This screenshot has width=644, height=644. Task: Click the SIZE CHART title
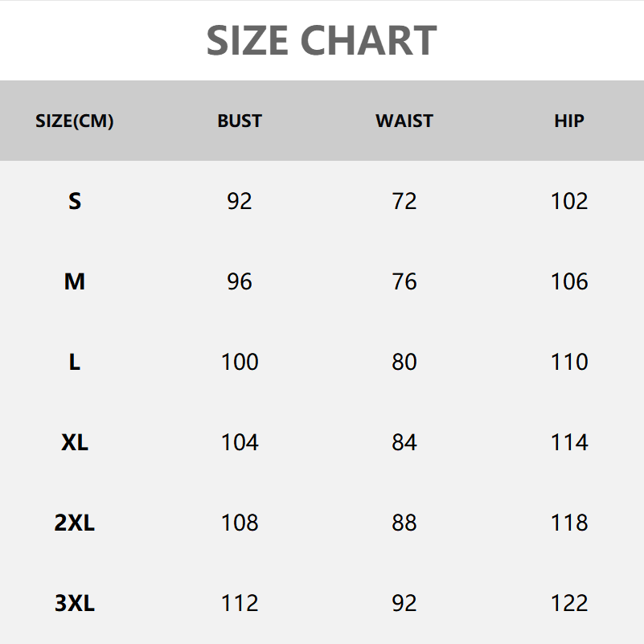pos(322,40)
